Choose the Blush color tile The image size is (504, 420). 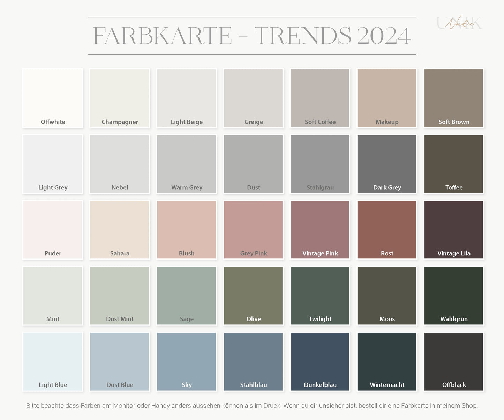(187, 230)
